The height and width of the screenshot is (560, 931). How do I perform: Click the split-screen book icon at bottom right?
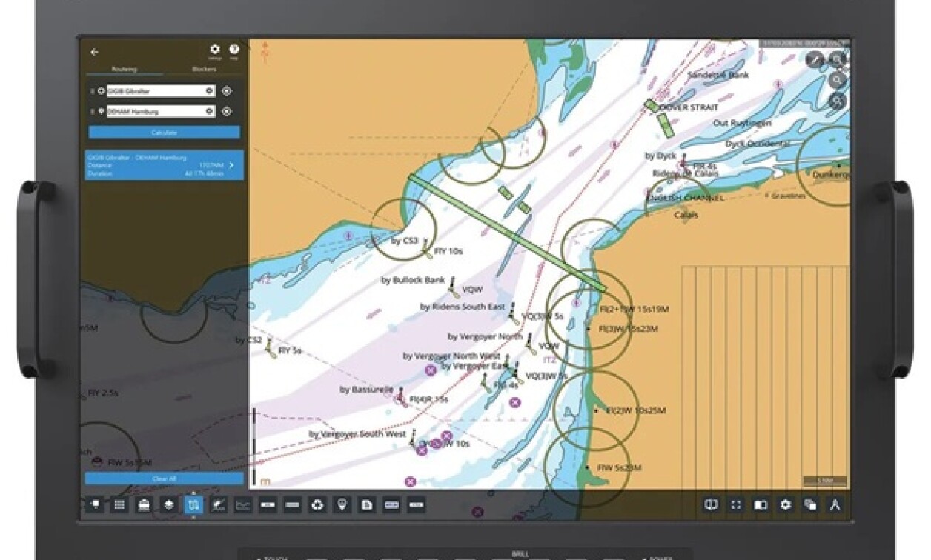tap(711, 504)
